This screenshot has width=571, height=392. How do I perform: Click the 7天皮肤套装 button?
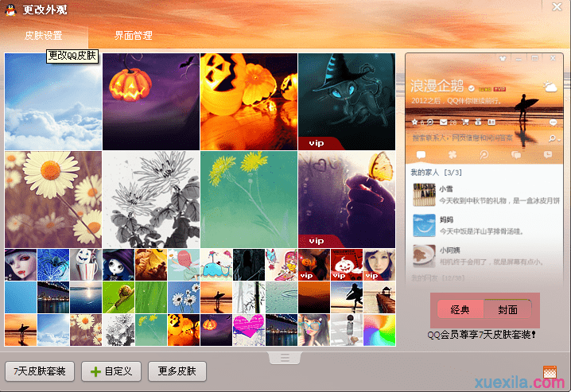pos(39,371)
